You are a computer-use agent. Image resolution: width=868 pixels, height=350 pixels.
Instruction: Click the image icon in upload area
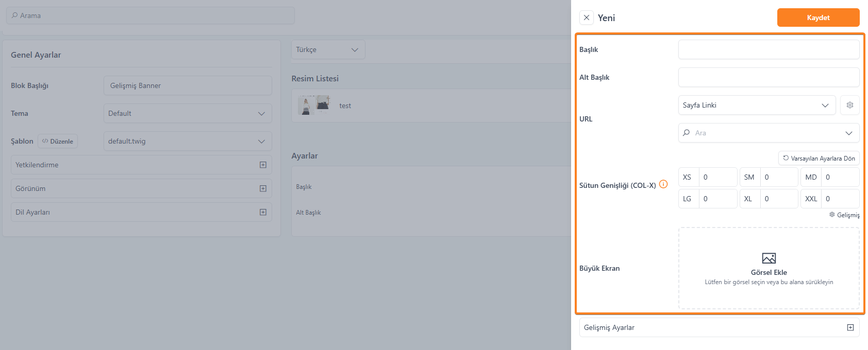coord(769,258)
